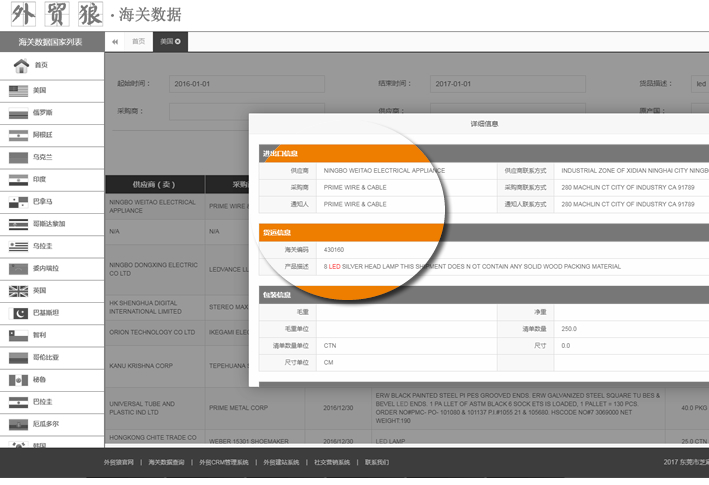The image size is (709, 485).
Task: Switch to the 首页 tab
Action: (x=138, y=42)
